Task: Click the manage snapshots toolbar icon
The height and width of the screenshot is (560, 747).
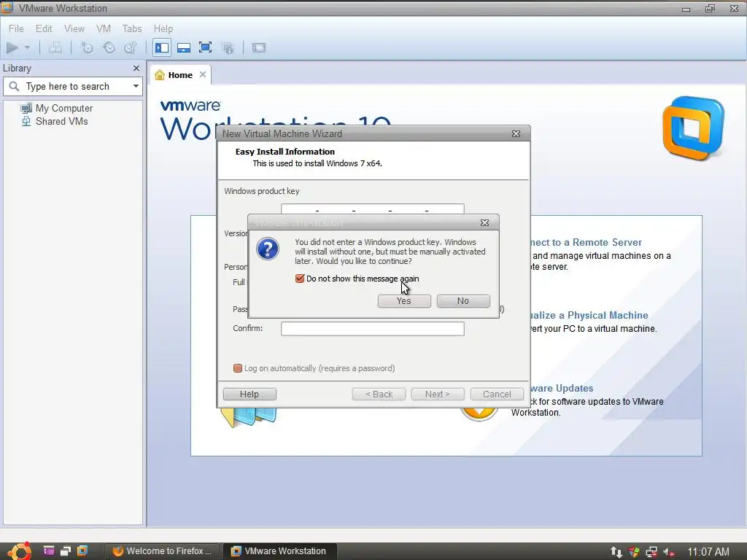Action: 130,47
